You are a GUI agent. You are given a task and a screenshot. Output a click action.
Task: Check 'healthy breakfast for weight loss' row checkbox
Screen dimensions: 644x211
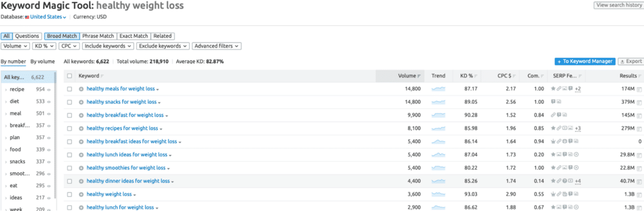[x=69, y=115]
